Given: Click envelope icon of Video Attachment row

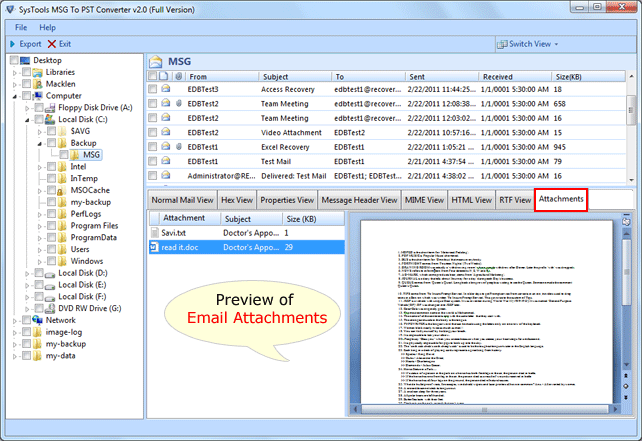Looking at the screenshot, I should coord(166,132).
